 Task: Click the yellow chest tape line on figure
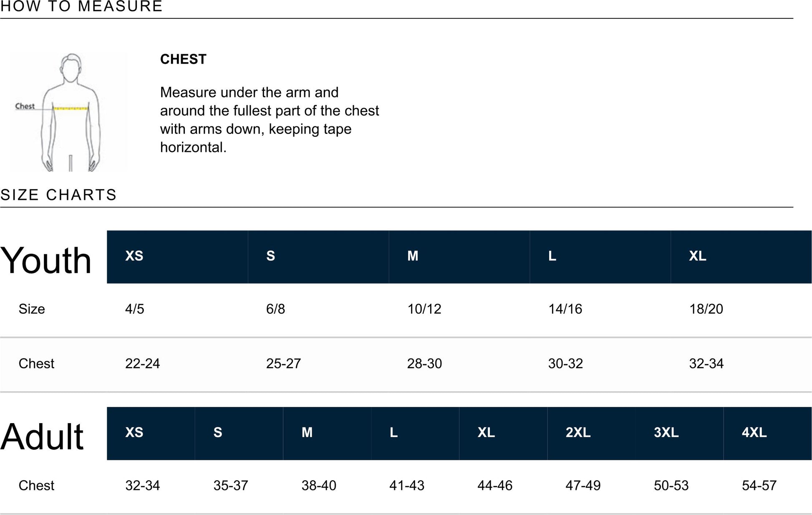coord(71,109)
